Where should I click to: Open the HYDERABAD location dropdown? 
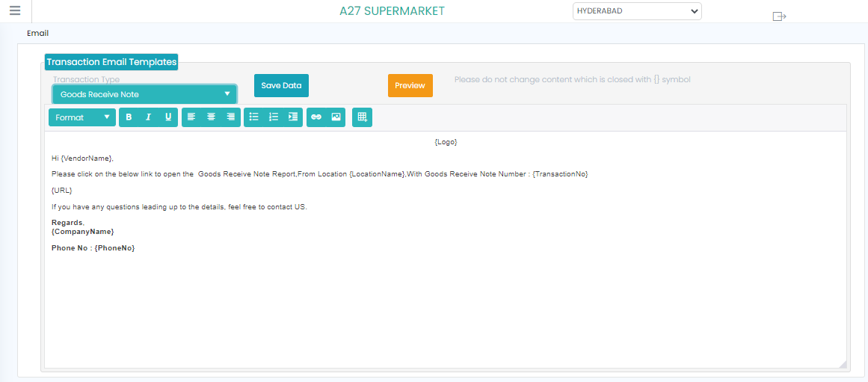point(637,11)
